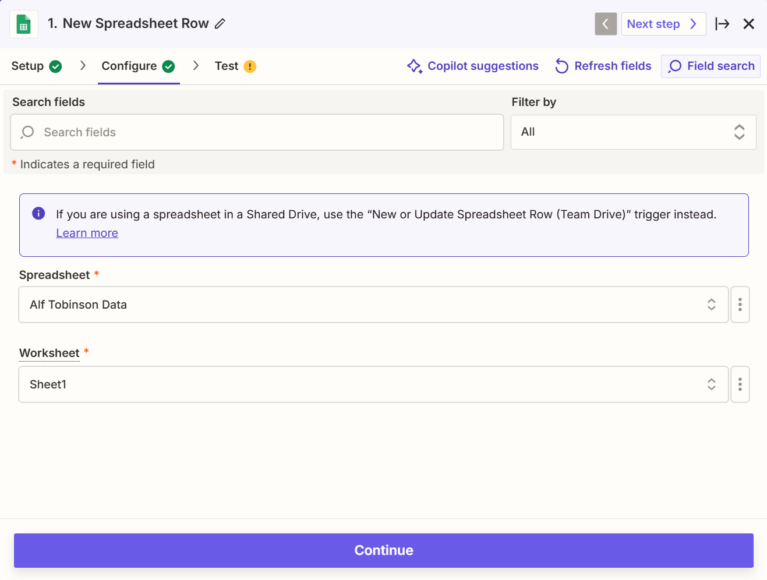This screenshot has width=767, height=580.
Task: Click the Google Sheets app icon
Action: pos(23,24)
